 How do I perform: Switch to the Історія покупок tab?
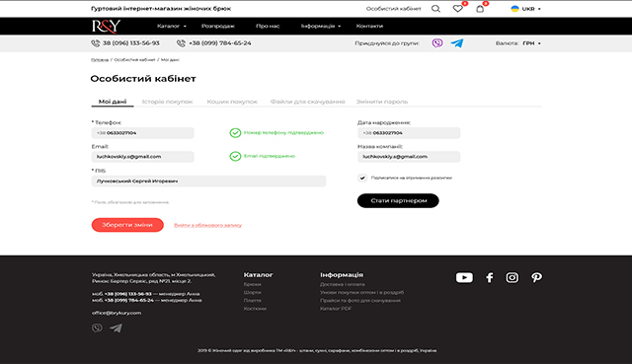click(167, 102)
